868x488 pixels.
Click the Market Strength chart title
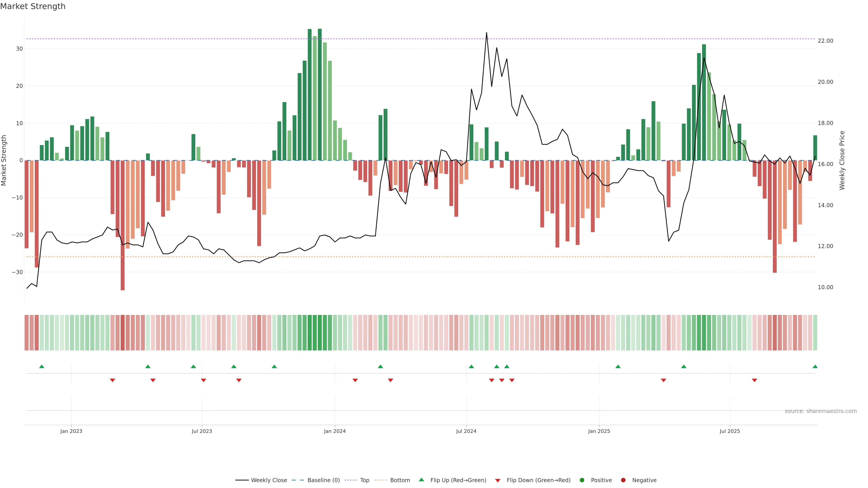coord(33,6)
